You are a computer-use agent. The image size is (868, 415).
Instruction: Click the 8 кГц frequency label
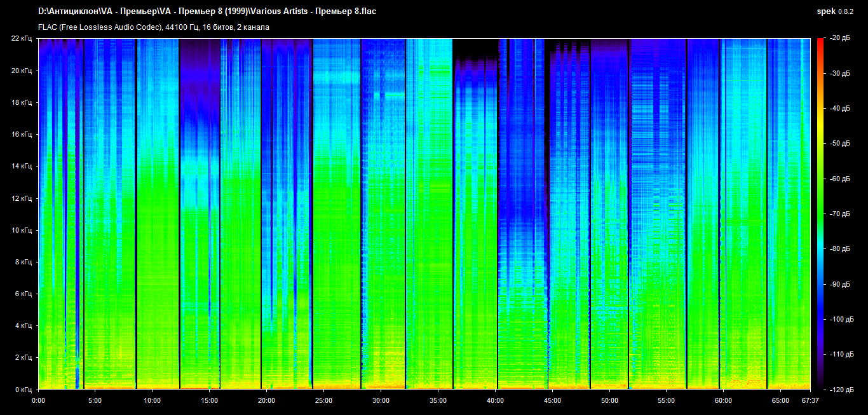point(24,262)
